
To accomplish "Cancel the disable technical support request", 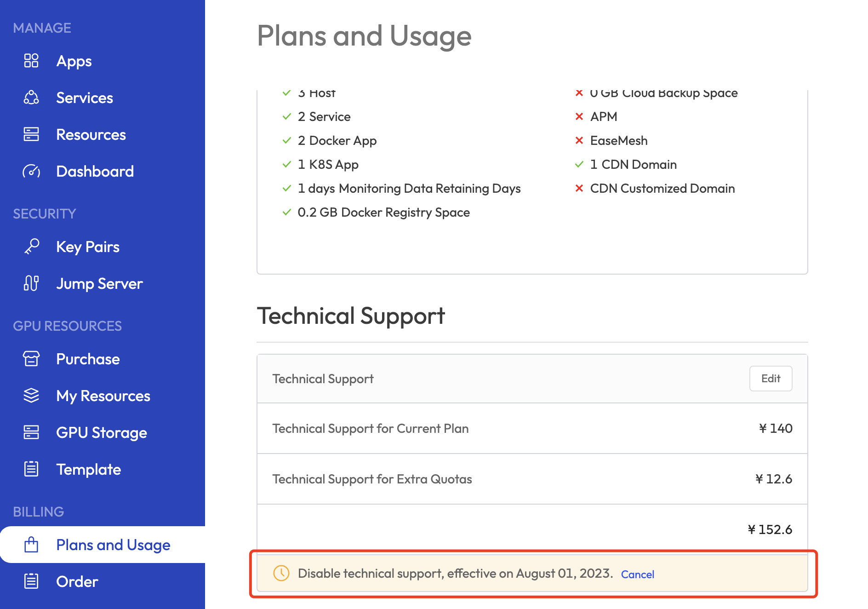I will coord(637,574).
